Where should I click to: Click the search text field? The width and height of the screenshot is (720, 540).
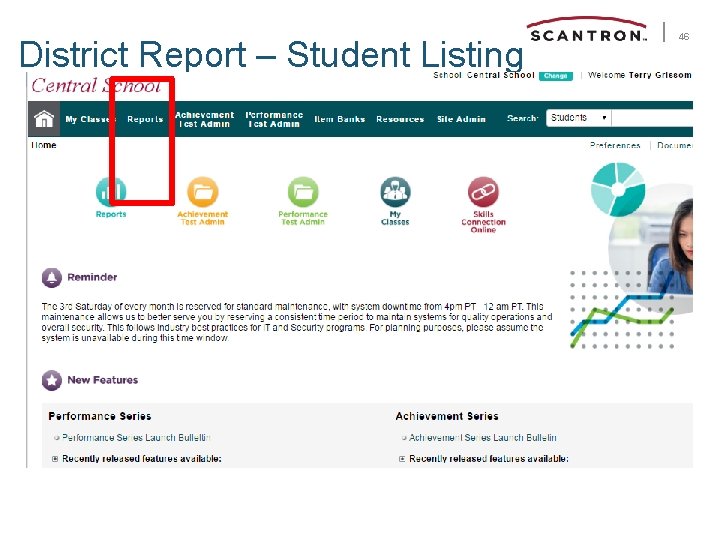[652, 118]
